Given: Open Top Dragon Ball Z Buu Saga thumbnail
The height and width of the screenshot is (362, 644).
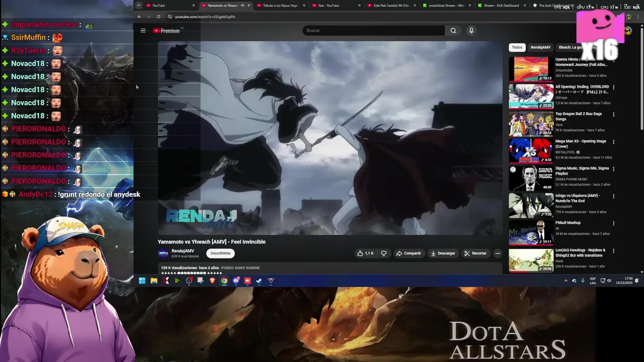Looking at the screenshot, I should tap(531, 124).
